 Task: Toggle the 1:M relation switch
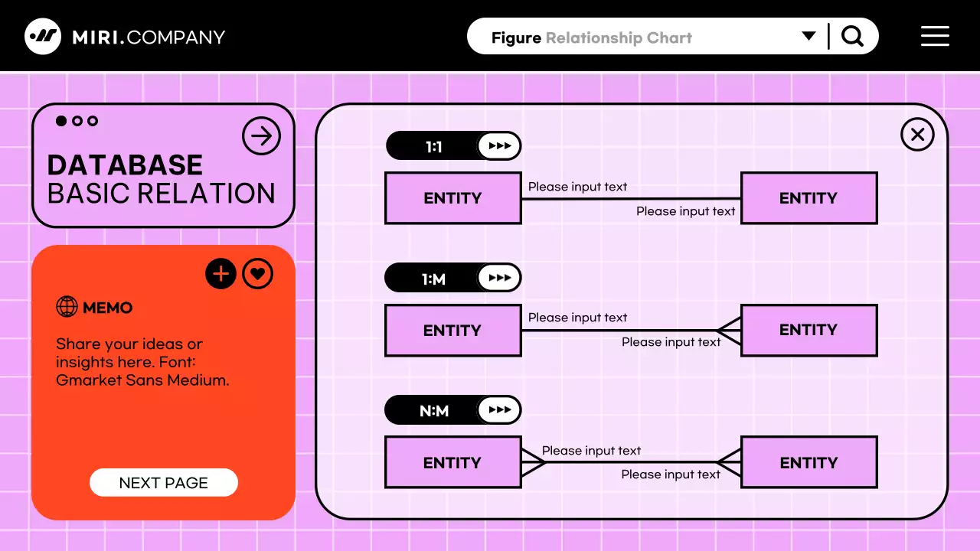499,278
